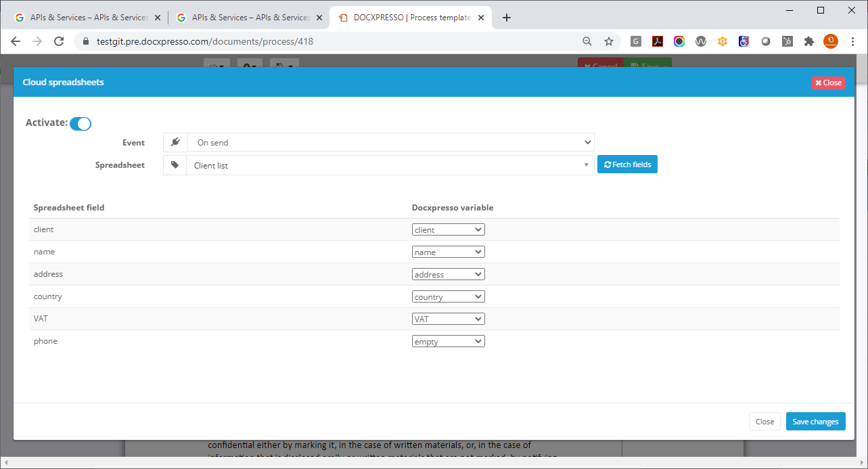This screenshot has height=469, width=868.
Task: Click the gray sphere extension icon
Action: [x=766, y=41]
